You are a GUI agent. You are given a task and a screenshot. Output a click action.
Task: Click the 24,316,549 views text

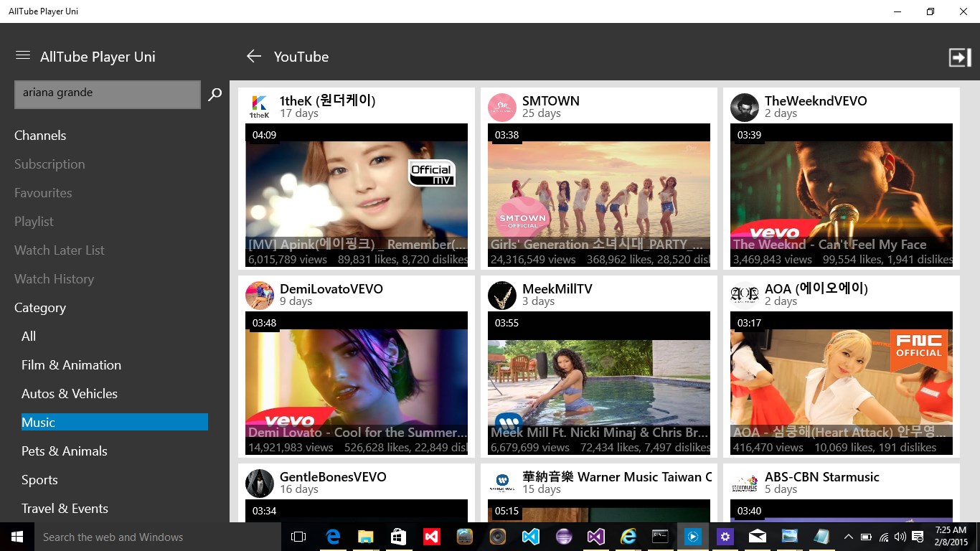pos(533,260)
